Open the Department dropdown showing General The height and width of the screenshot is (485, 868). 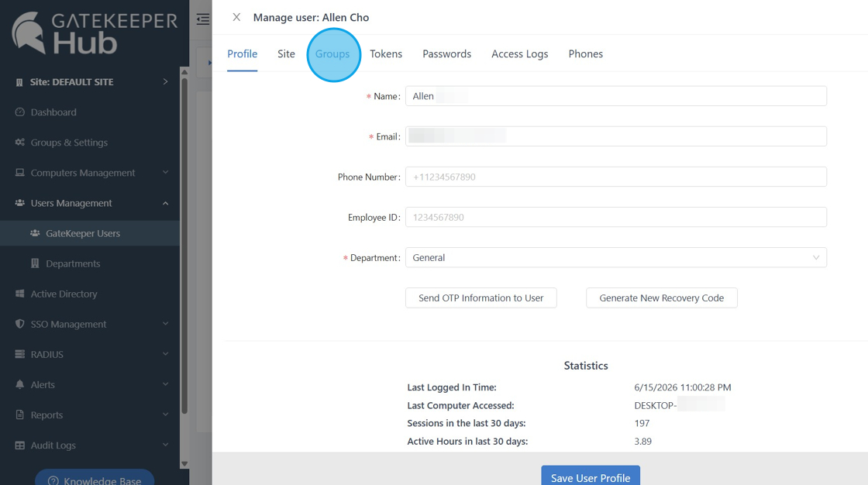616,257
